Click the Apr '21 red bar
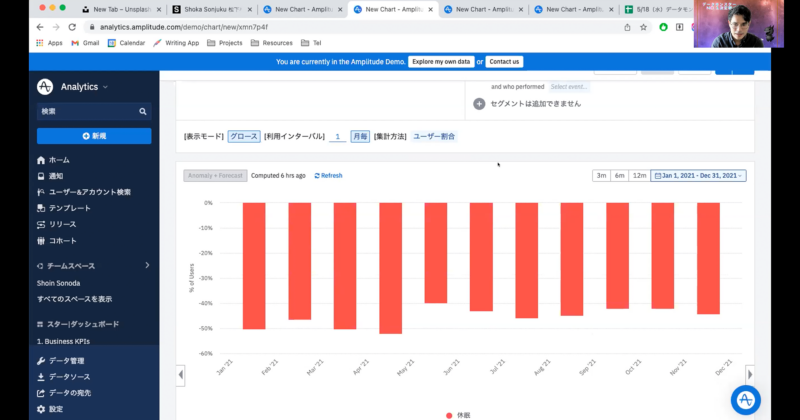800x420 pixels. (x=390, y=268)
